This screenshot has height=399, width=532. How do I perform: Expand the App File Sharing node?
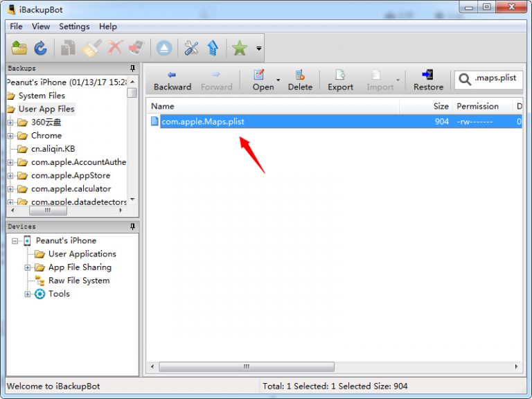click(x=28, y=267)
